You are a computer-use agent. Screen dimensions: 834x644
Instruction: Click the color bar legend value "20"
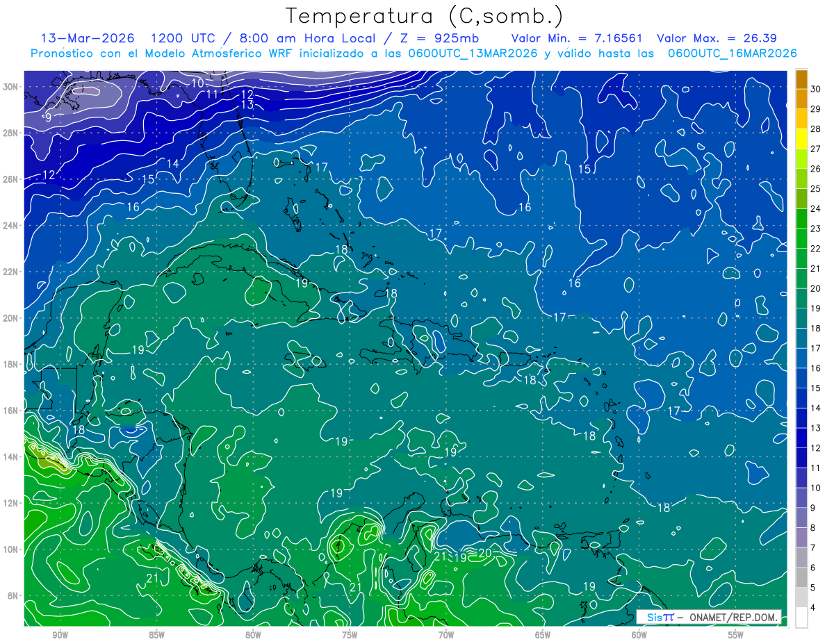click(x=816, y=288)
